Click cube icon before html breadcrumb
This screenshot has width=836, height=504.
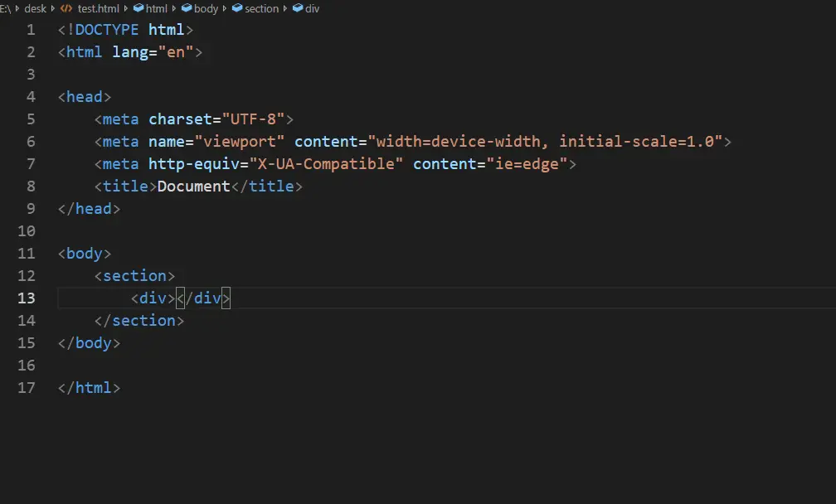click(139, 8)
